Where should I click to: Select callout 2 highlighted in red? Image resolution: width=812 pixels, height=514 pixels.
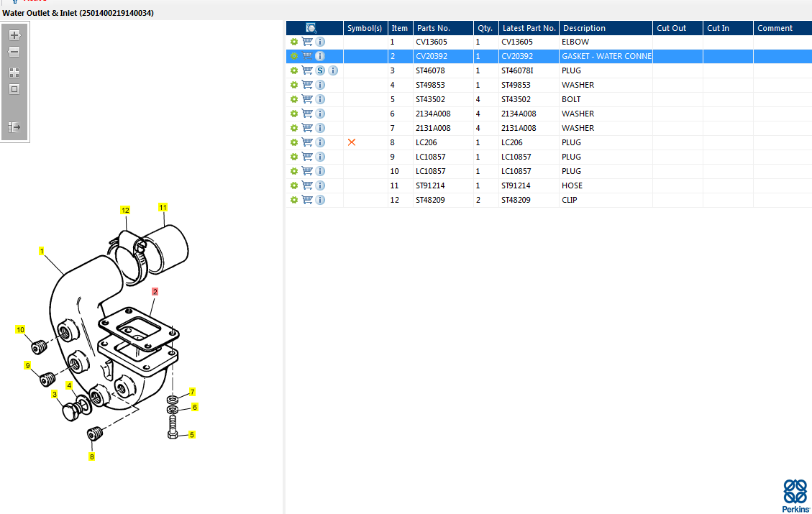point(155,292)
